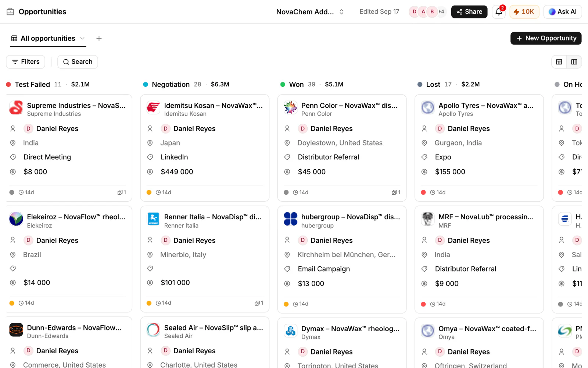The width and height of the screenshot is (588, 368).
Task: Open the notifications bell
Action: click(x=499, y=12)
